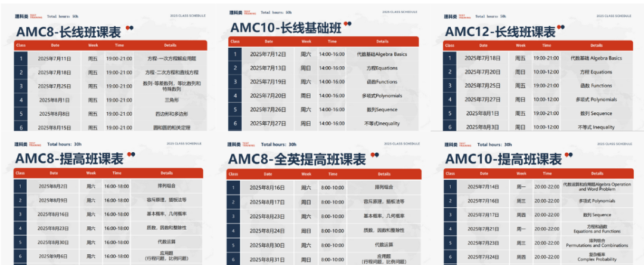Click the "AMC8-提高班课表" title

69,159
